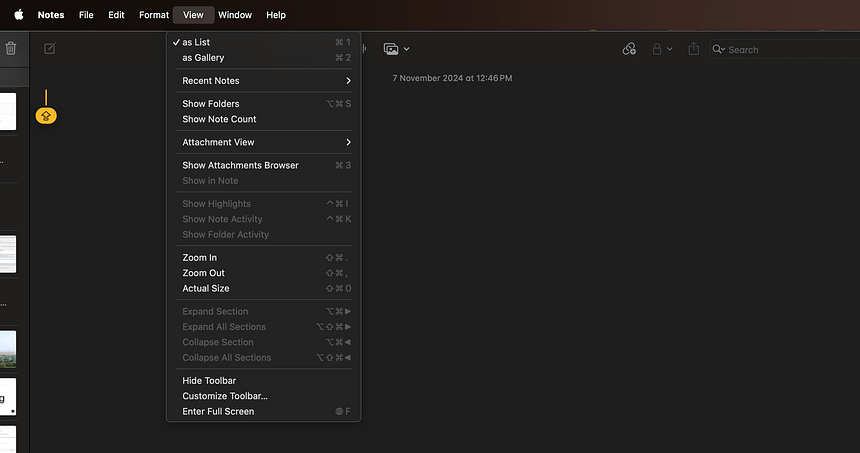This screenshot has width=860, height=453.
Task: Expand the Recent Notes submenu
Action: 263,81
